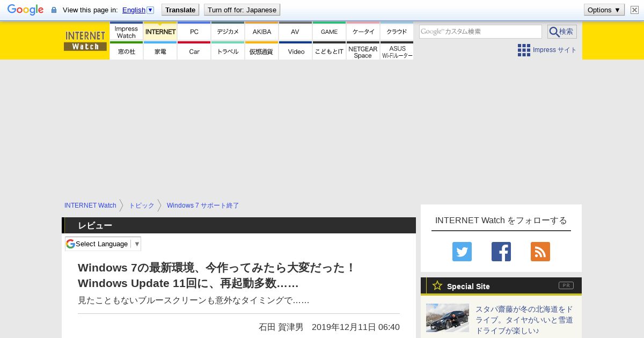The image size is (644, 338).
Task: Click the author name 石田 賀津男
Action: point(281,327)
